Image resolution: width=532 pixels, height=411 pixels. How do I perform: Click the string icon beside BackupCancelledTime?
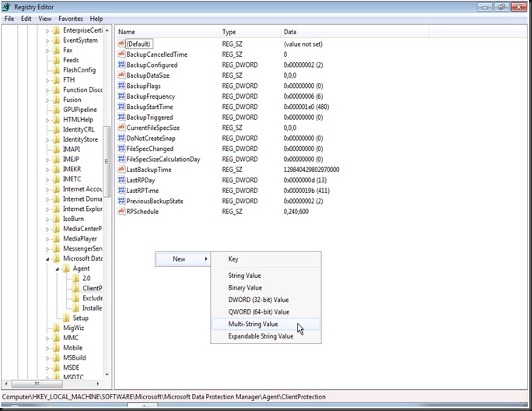pos(121,54)
